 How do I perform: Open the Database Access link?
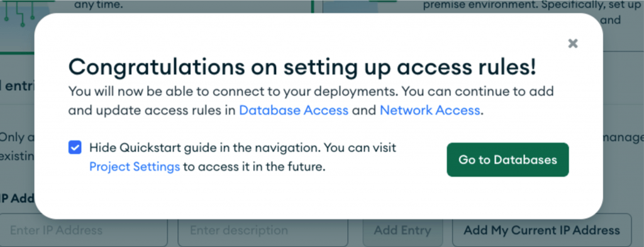click(x=294, y=110)
